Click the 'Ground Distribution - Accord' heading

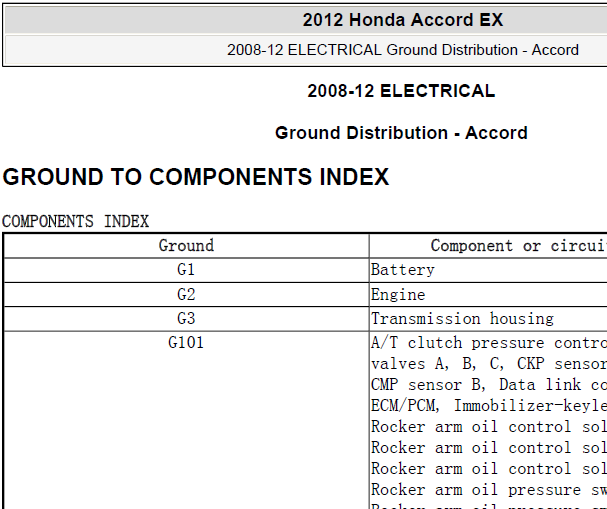(401, 133)
